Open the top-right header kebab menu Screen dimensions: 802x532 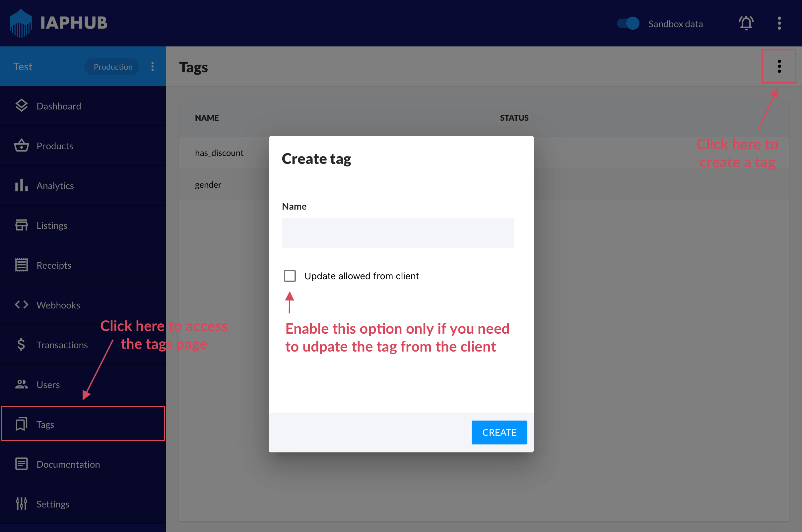[779, 24]
